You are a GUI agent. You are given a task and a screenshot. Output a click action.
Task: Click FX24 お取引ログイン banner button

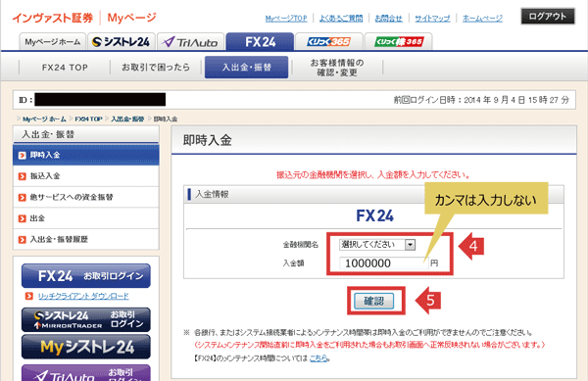(86, 276)
